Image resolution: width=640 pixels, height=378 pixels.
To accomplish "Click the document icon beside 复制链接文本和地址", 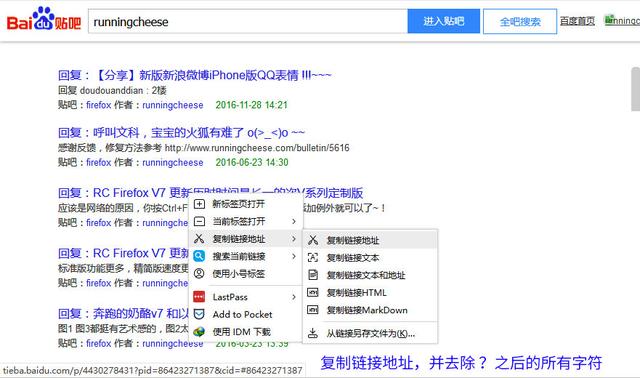I will pos(313,275).
